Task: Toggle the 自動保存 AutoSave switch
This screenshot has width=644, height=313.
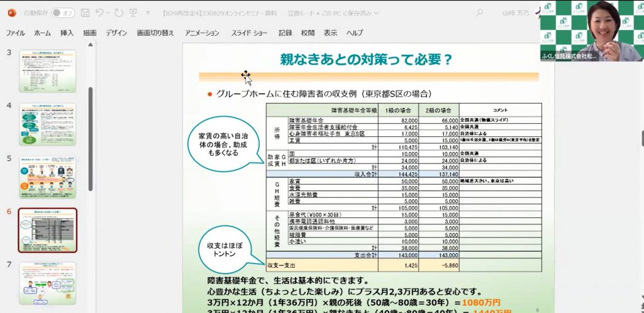Action: coord(63,13)
